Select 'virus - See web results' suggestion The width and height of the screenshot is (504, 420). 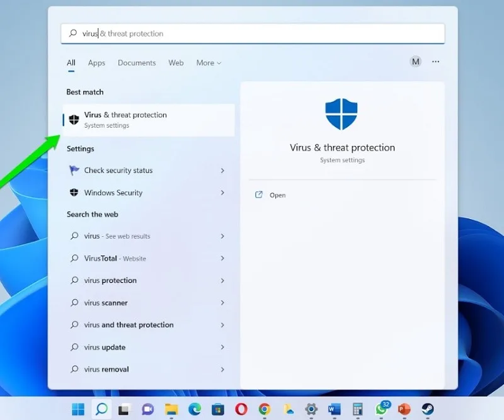click(x=149, y=236)
